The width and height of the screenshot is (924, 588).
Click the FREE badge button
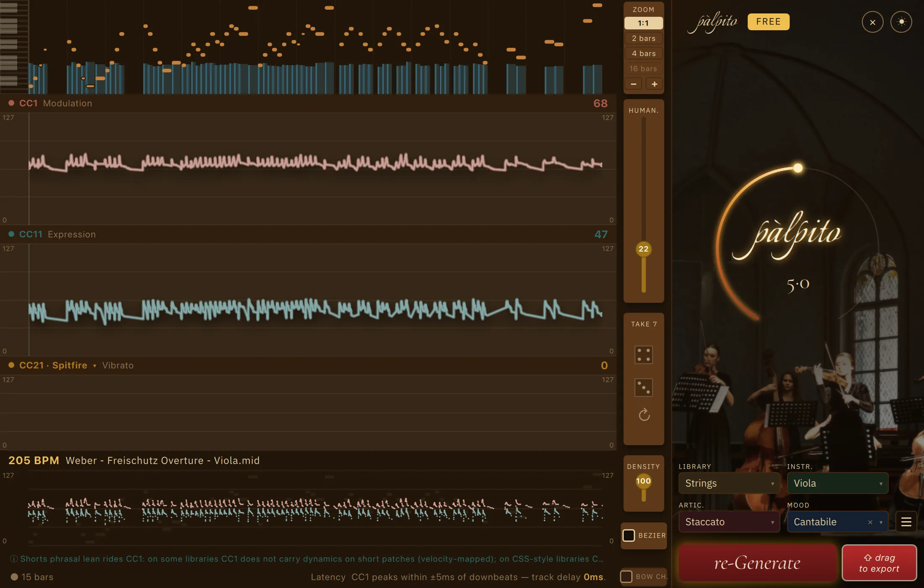coord(768,22)
